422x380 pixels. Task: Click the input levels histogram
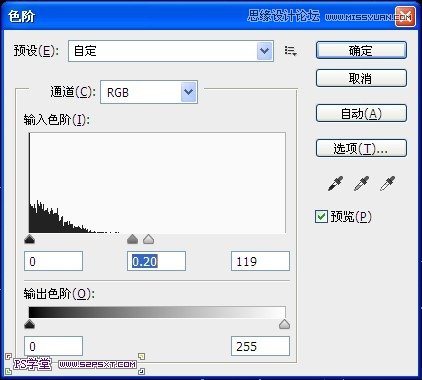157,183
